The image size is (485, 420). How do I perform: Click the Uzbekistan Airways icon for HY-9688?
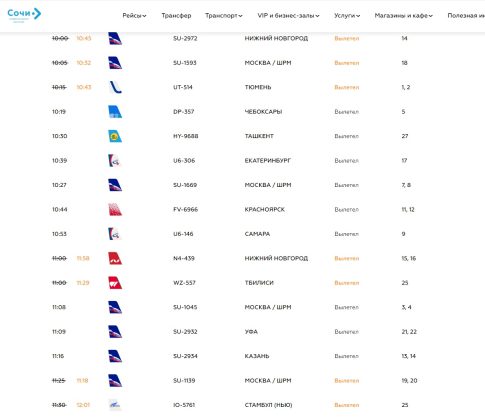click(x=115, y=136)
